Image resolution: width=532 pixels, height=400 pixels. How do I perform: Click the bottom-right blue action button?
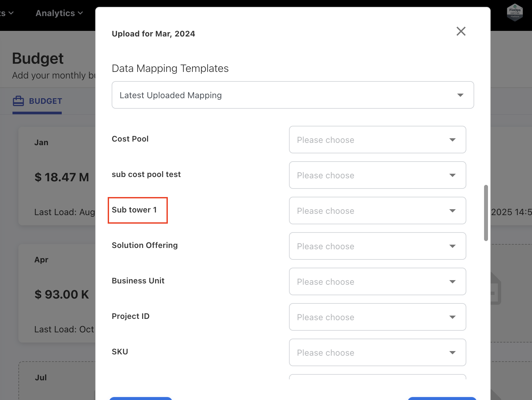tap(442, 399)
